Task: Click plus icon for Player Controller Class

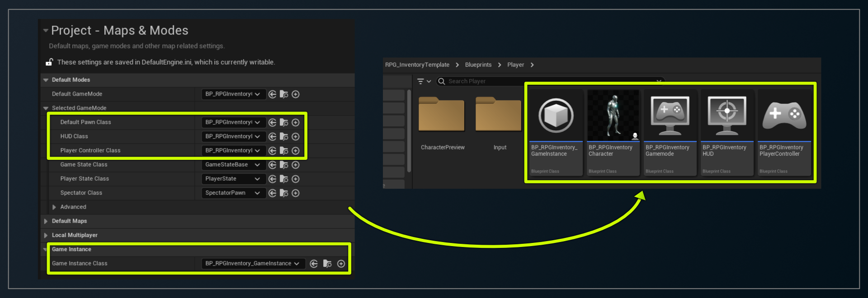Action: click(296, 151)
